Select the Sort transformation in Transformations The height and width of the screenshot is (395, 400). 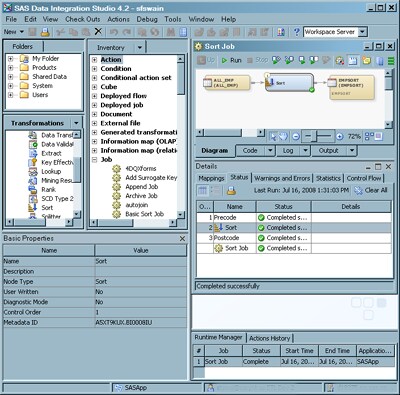47,208
